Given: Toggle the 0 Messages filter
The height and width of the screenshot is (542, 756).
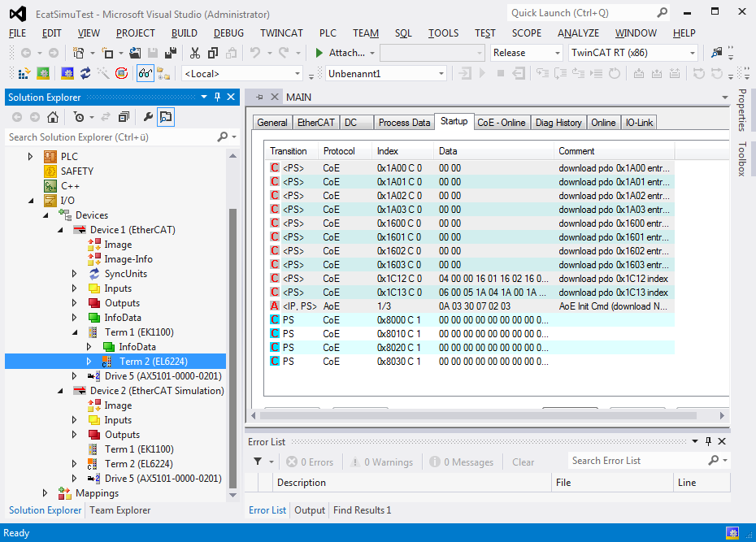Looking at the screenshot, I should (x=462, y=462).
